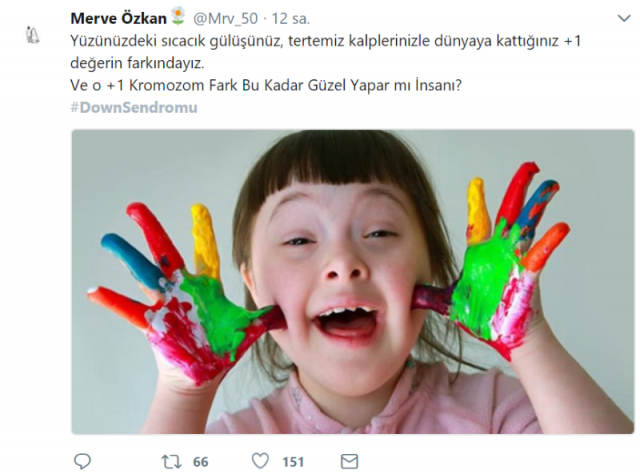This screenshot has height=474, width=640.
Task: View the retweet count 66
Action: click(x=200, y=462)
